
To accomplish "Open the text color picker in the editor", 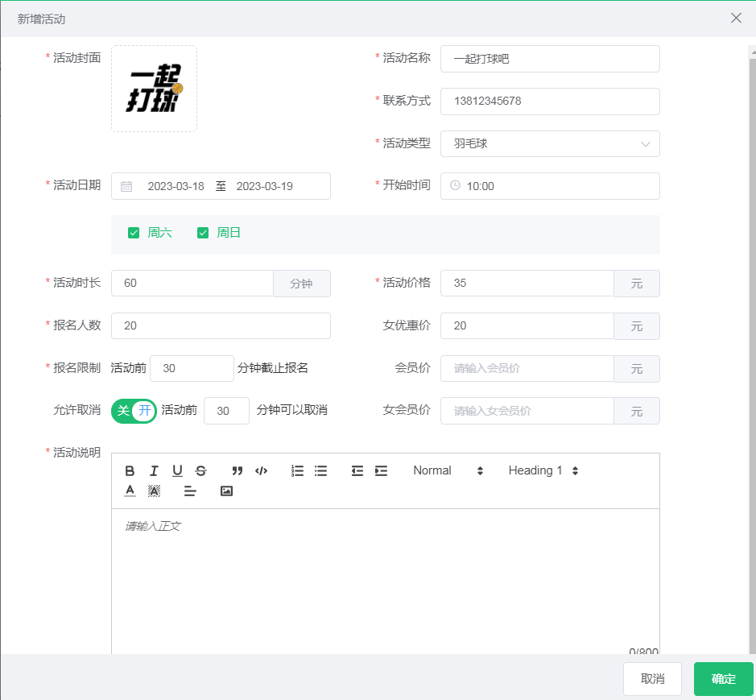I will [130, 491].
